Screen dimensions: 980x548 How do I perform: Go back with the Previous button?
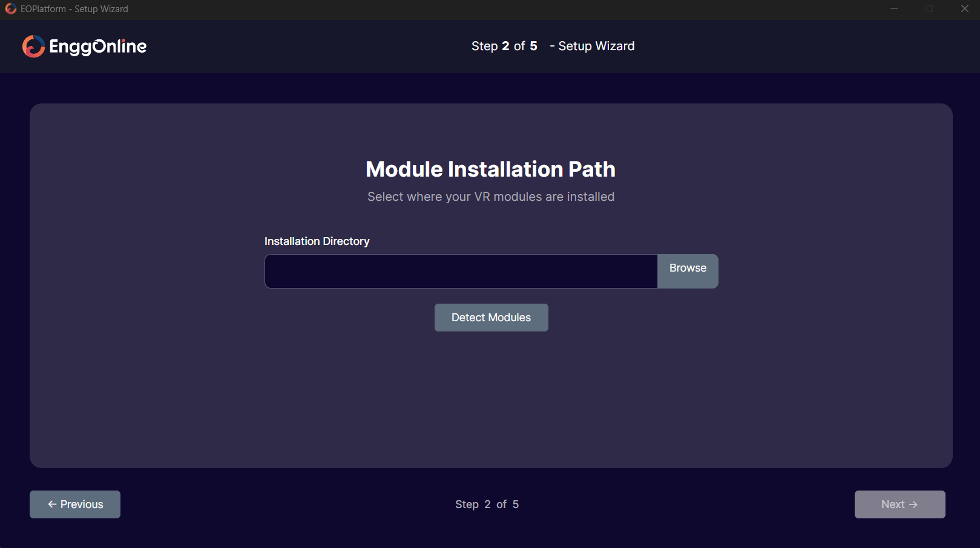pos(75,504)
